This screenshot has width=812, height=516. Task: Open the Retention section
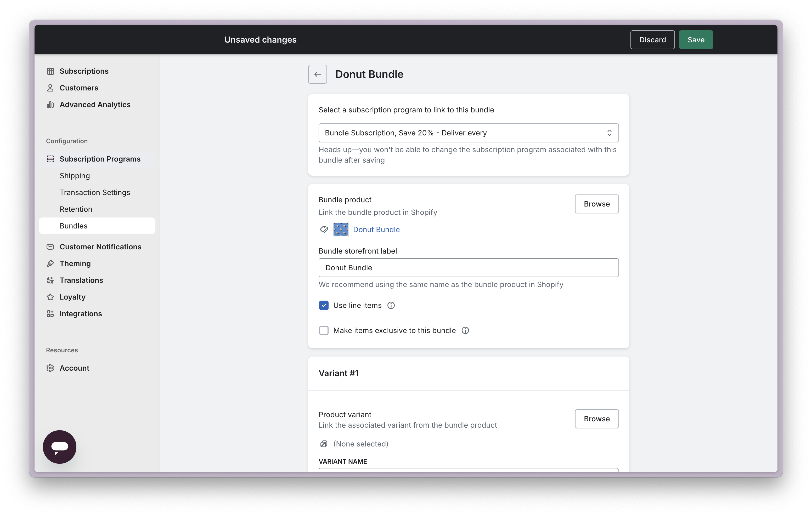coord(76,209)
